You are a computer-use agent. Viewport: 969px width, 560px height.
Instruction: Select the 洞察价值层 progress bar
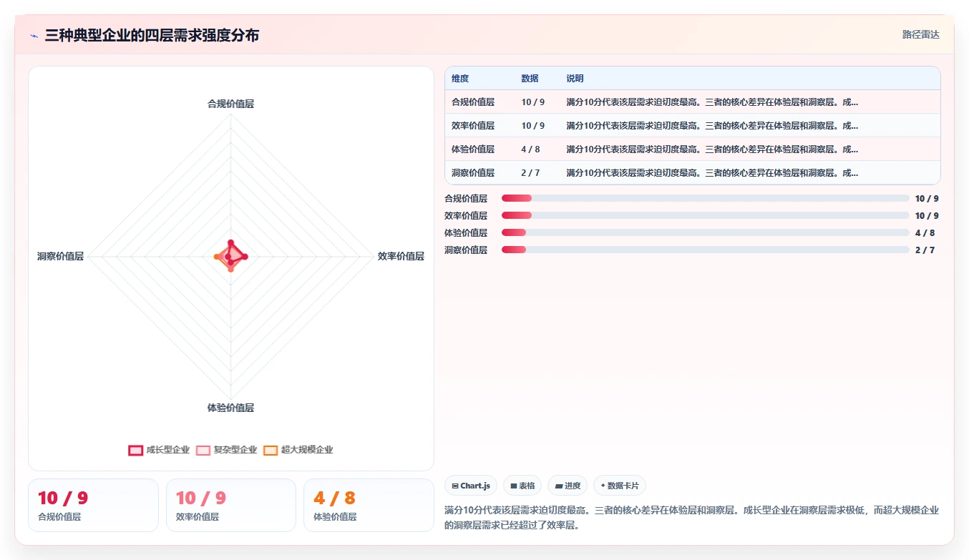click(x=705, y=250)
